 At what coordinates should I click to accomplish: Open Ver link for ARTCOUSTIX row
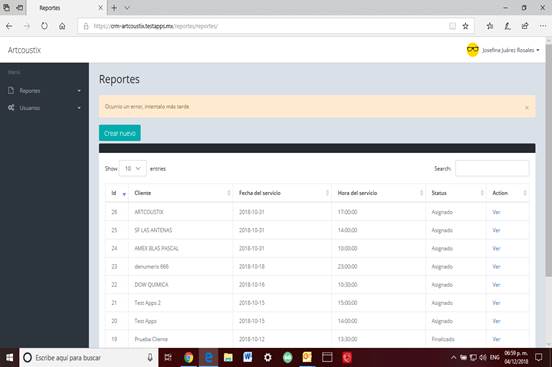click(496, 212)
